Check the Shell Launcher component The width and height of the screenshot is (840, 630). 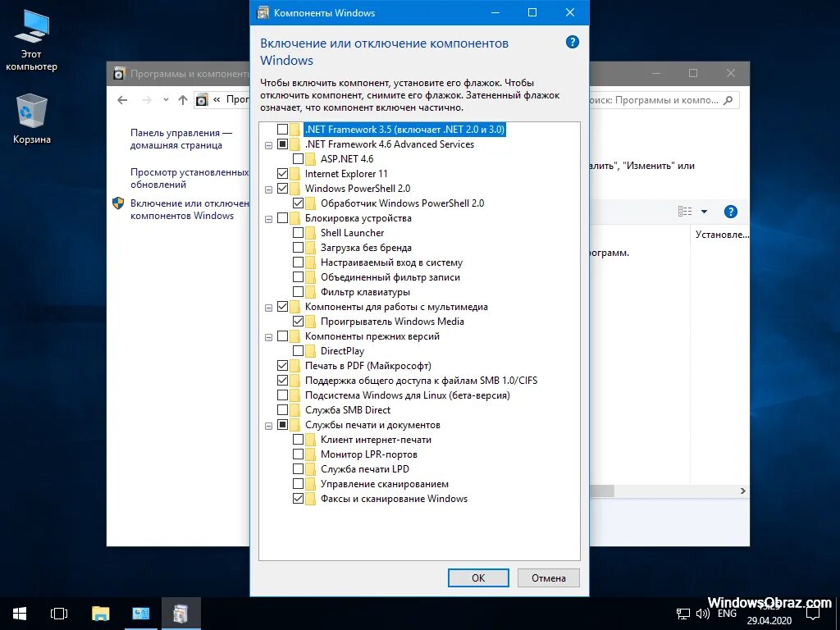click(x=298, y=233)
